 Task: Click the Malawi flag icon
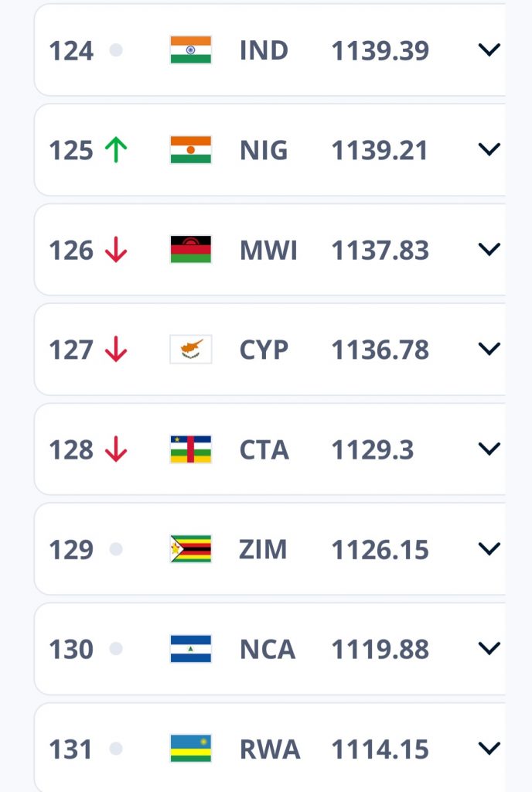pyautogui.click(x=191, y=250)
